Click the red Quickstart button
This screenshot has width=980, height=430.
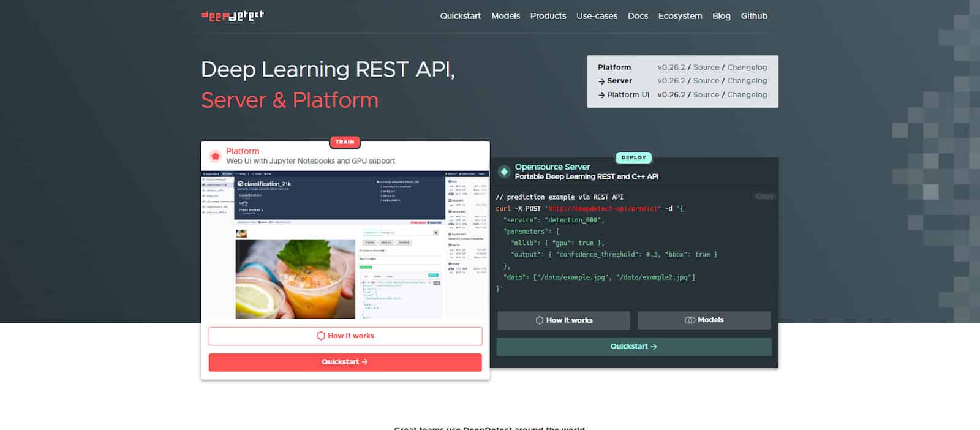click(345, 362)
